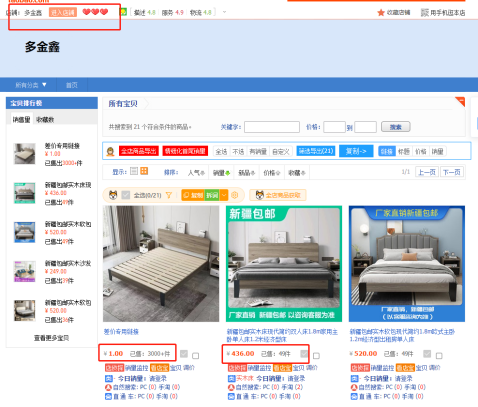Sort by 人气
The image size is (478, 407).
tap(196, 173)
